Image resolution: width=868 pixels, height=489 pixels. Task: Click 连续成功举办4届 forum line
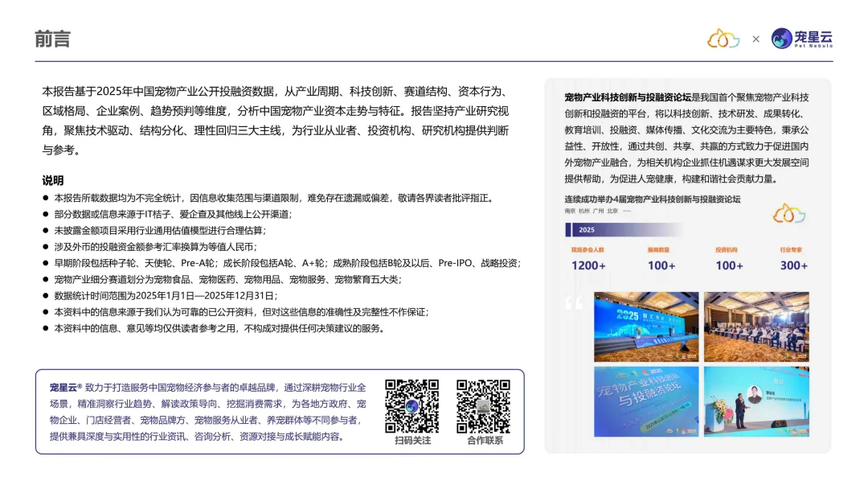pyautogui.click(x=652, y=199)
